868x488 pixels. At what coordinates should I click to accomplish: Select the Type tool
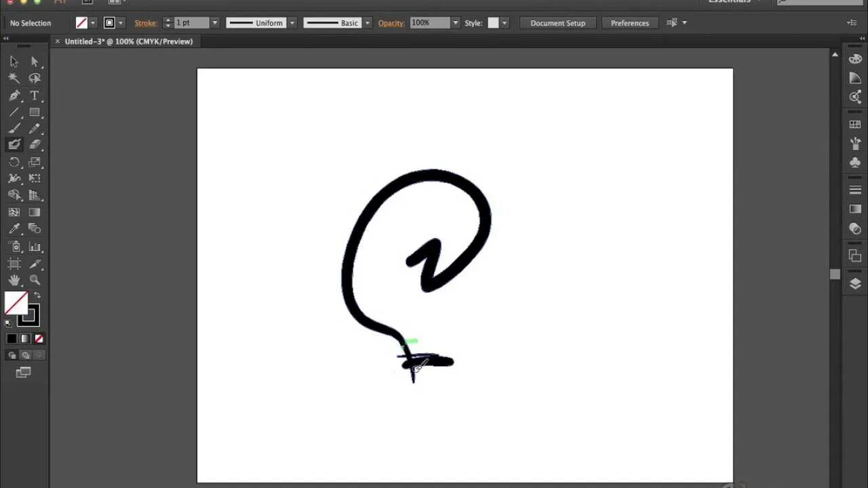point(35,96)
